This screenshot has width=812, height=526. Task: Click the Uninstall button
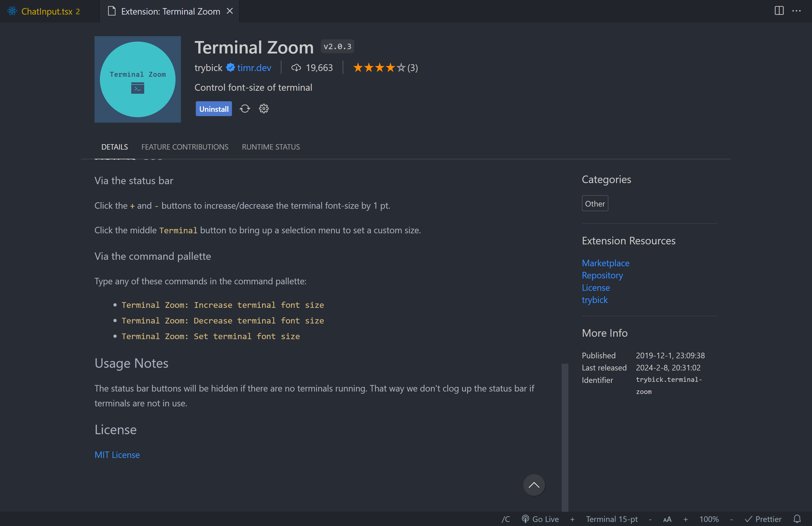click(214, 109)
